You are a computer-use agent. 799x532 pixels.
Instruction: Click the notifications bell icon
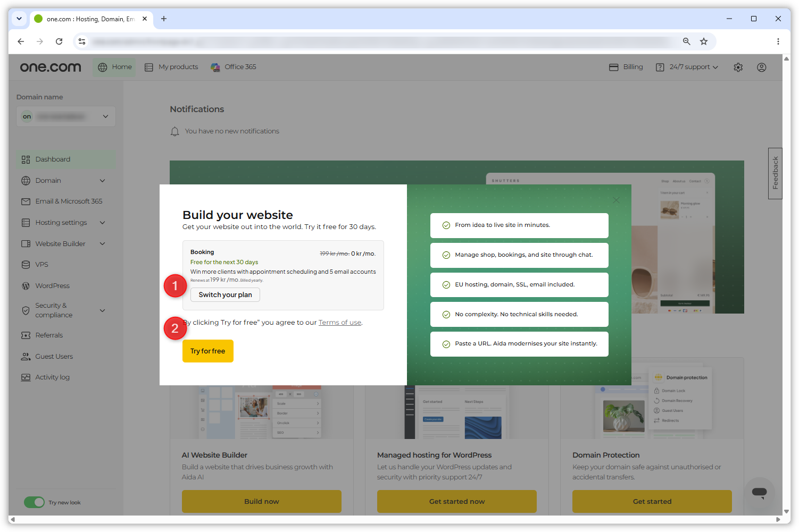(x=174, y=131)
